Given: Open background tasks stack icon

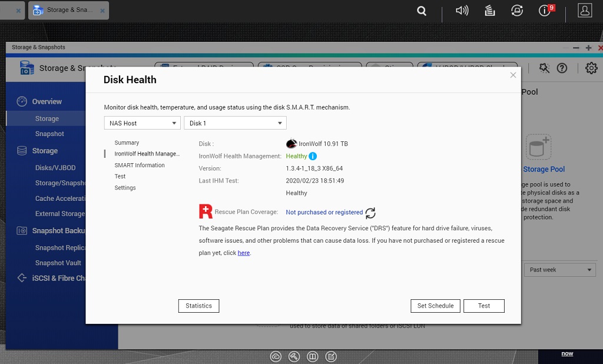Looking at the screenshot, I should (489, 11).
